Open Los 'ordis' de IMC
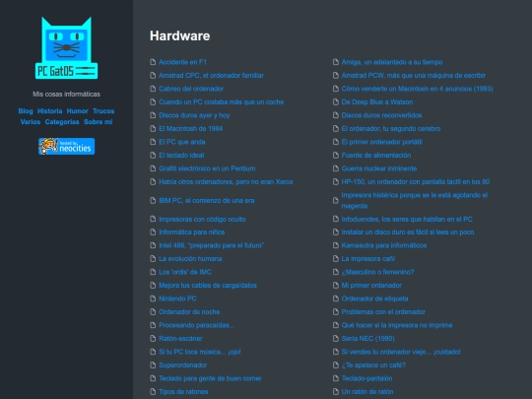532x399 pixels. click(x=185, y=272)
